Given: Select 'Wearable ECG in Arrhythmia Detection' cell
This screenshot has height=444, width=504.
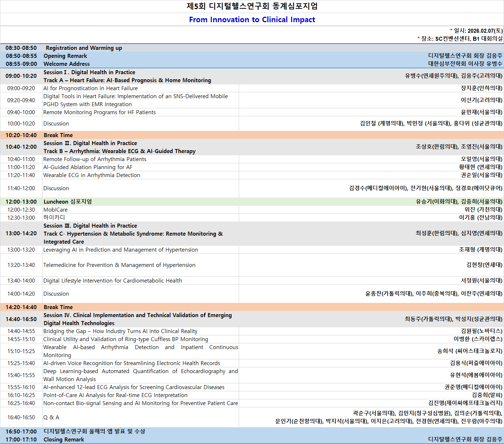Looking at the screenshot, I should click(92, 175).
